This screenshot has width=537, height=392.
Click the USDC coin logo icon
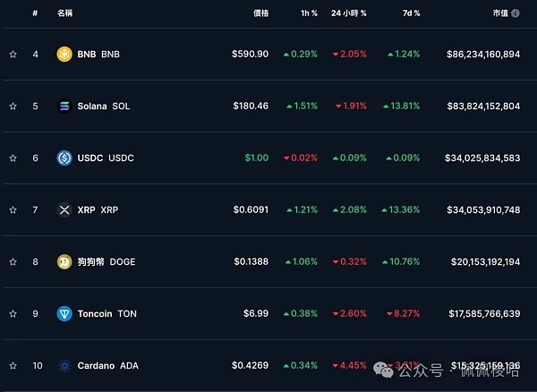tap(64, 158)
